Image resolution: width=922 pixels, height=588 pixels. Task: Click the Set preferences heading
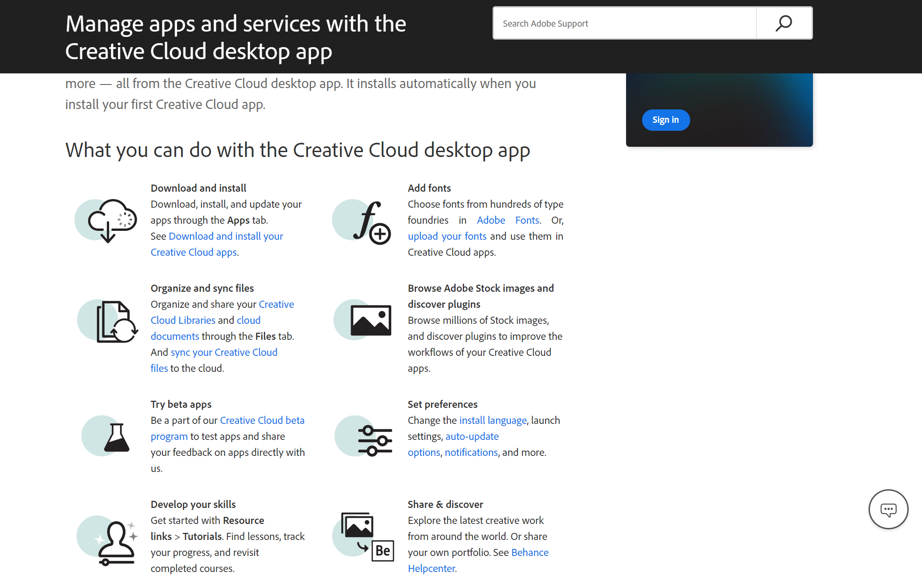[443, 404]
